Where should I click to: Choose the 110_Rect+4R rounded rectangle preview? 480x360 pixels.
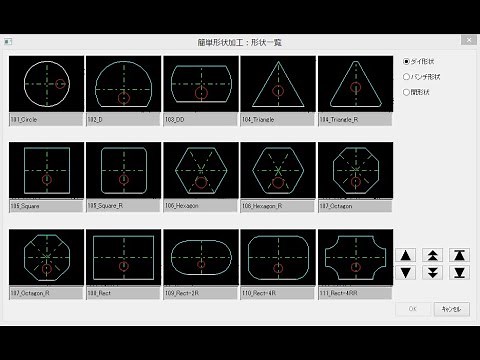tap(278, 257)
